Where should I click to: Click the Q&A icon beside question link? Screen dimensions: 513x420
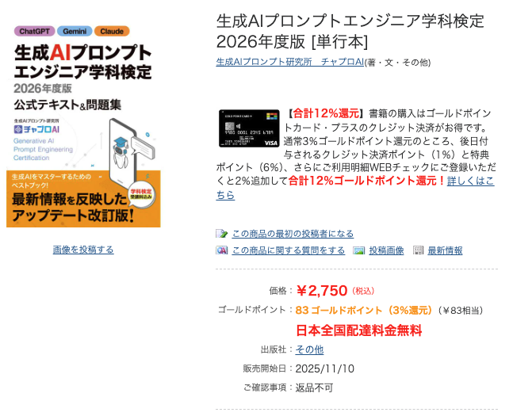[221, 250]
